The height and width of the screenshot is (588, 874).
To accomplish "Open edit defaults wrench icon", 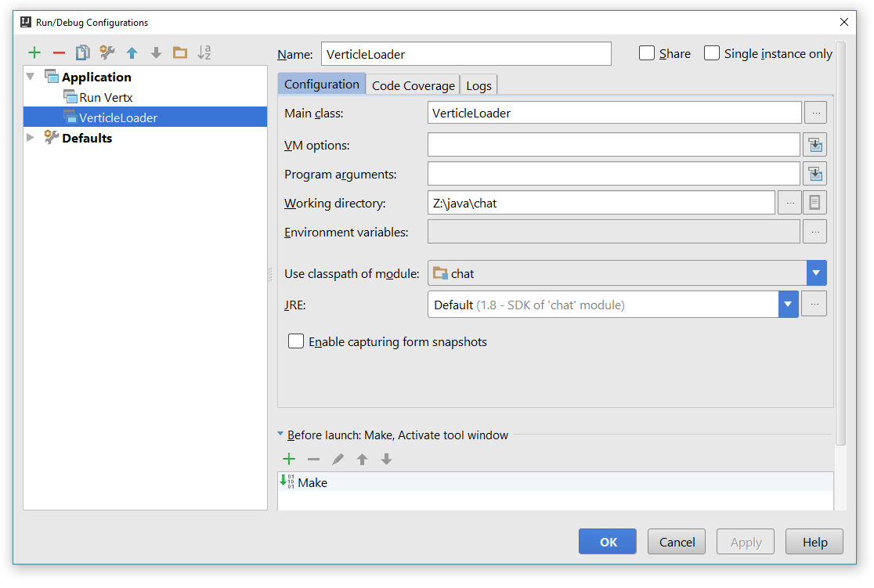I will click(x=107, y=52).
